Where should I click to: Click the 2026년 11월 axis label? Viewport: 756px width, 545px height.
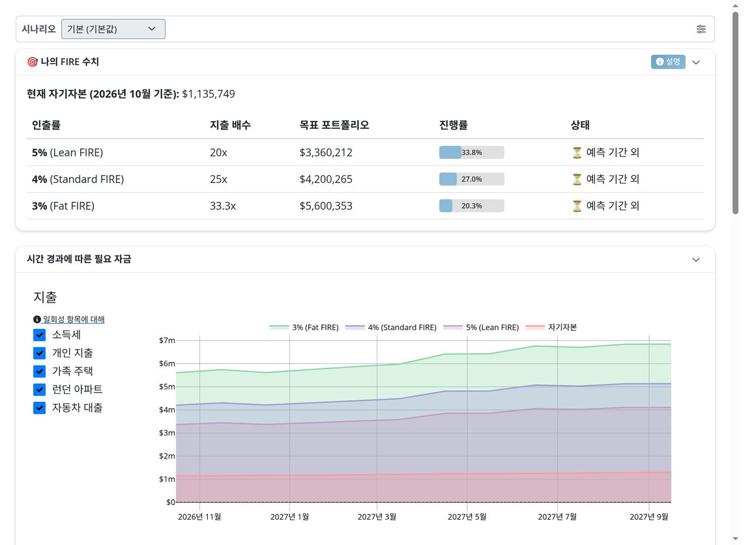tap(199, 517)
